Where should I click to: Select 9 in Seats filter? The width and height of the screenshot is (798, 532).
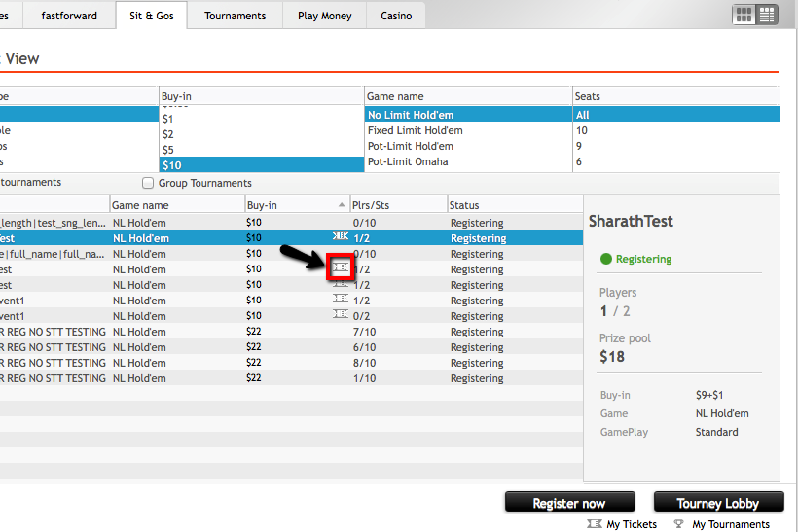[676, 146]
